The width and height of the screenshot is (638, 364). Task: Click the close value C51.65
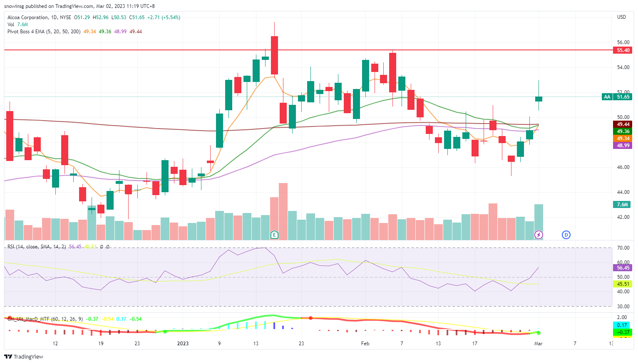tap(137, 17)
